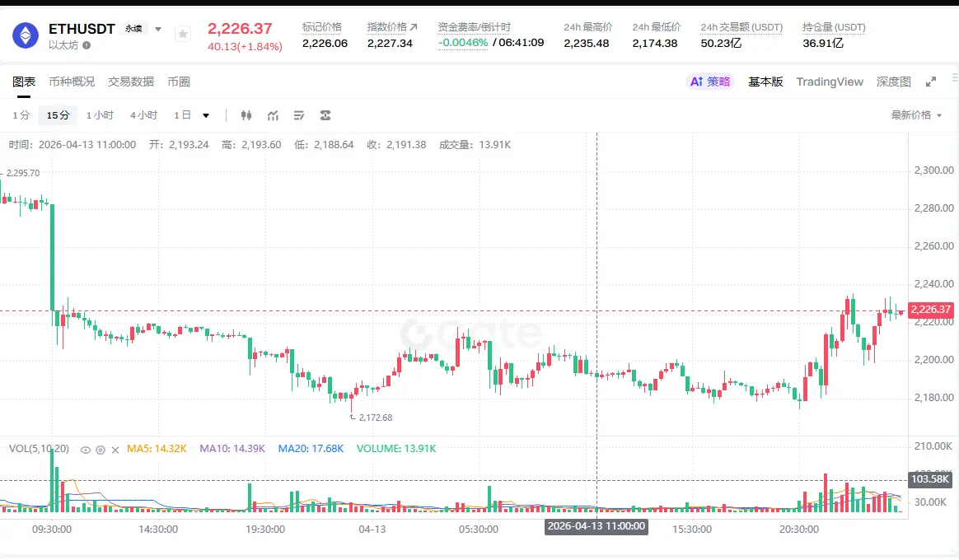959x560 pixels.
Task: Select the 1分 timeframe
Action: (21, 115)
